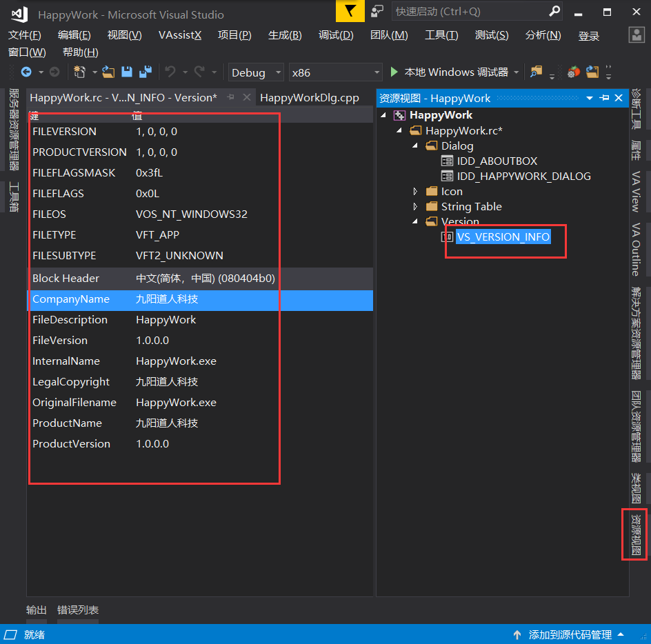The height and width of the screenshot is (644, 651).
Task: Open the VAssistX menu
Action: pyautogui.click(x=180, y=35)
